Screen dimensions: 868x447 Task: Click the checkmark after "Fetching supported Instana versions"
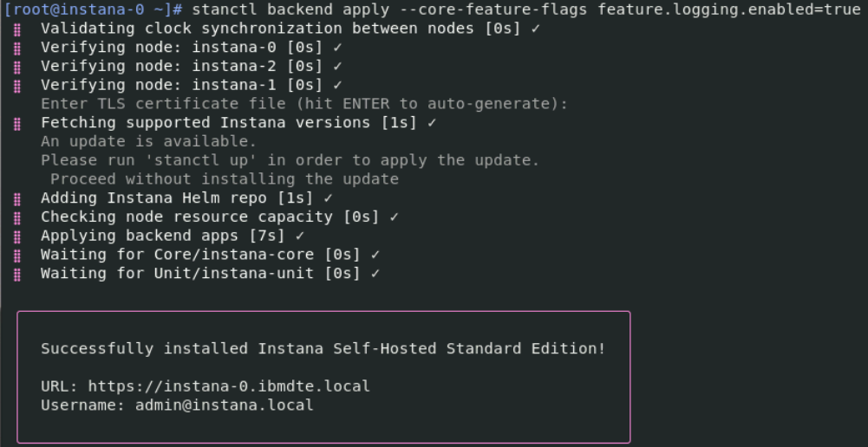click(x=431, y=123)
